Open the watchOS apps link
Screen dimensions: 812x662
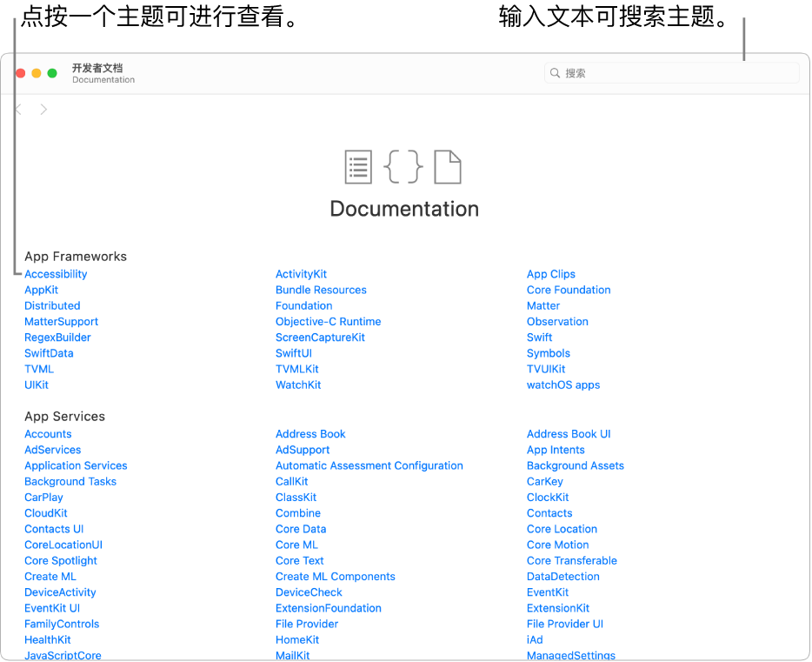point(563,384)
